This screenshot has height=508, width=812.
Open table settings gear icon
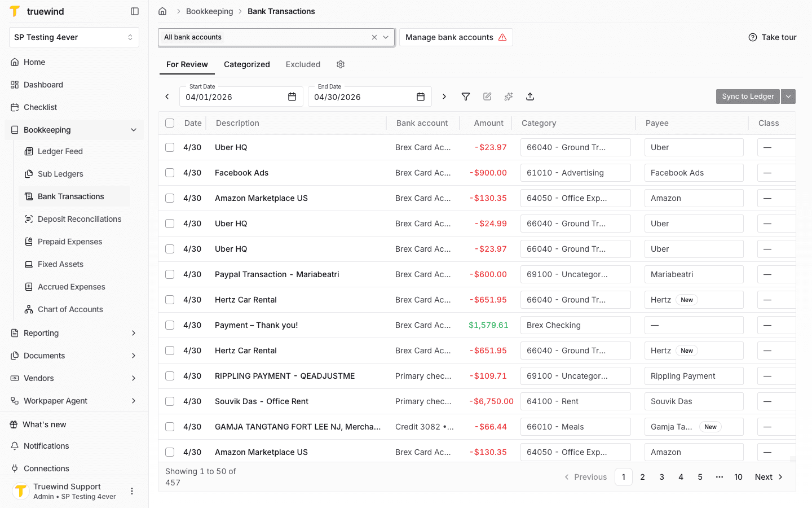(x=341, y=64)
